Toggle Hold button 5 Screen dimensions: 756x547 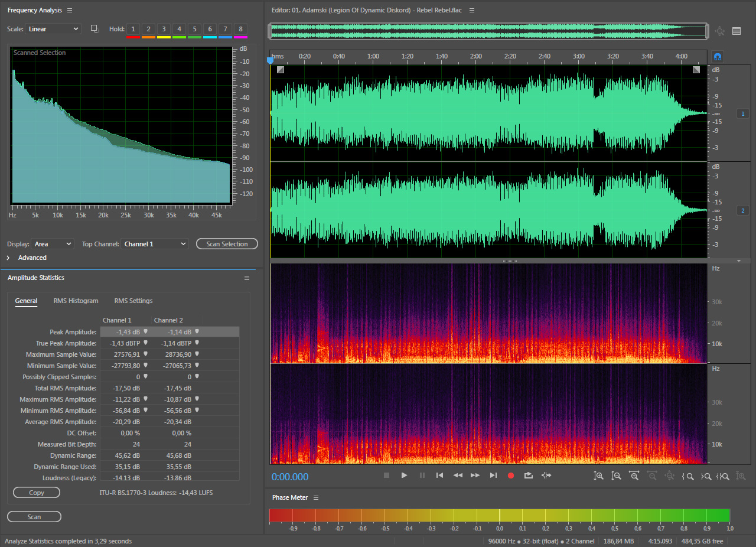[x=194, y=29]
